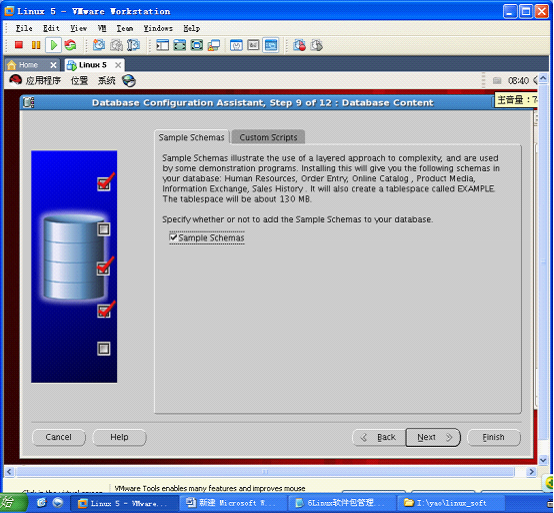The width and height of the screenshot is (554, 513).
Task: Click the highlighted Console view toolbar icon
Action: [271, 45]
